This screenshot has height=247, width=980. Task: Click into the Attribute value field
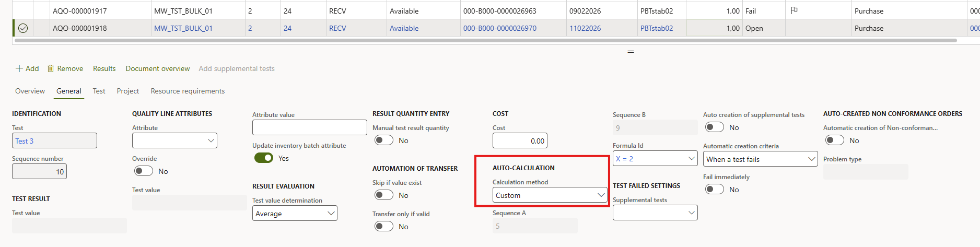(309, 127)
